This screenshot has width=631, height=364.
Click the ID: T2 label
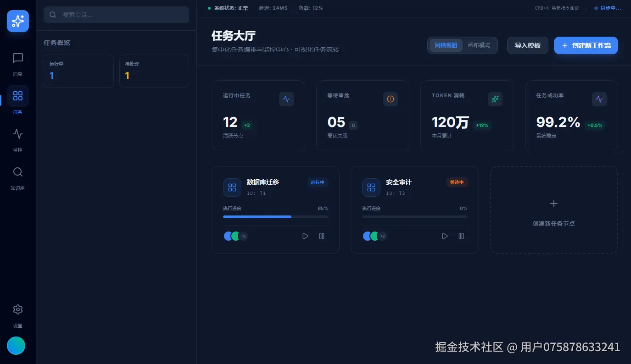click(396, 193)
